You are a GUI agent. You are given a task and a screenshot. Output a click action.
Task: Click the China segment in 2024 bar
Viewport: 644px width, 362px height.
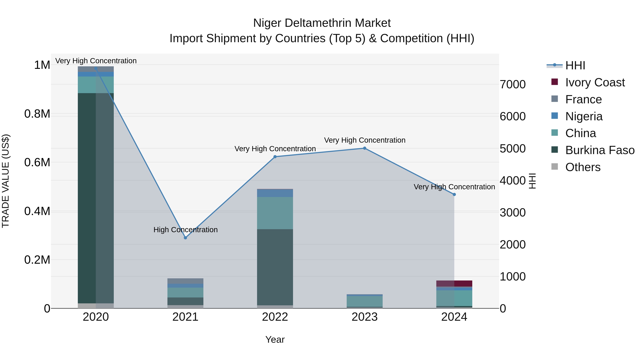click(x=454, y=298)
